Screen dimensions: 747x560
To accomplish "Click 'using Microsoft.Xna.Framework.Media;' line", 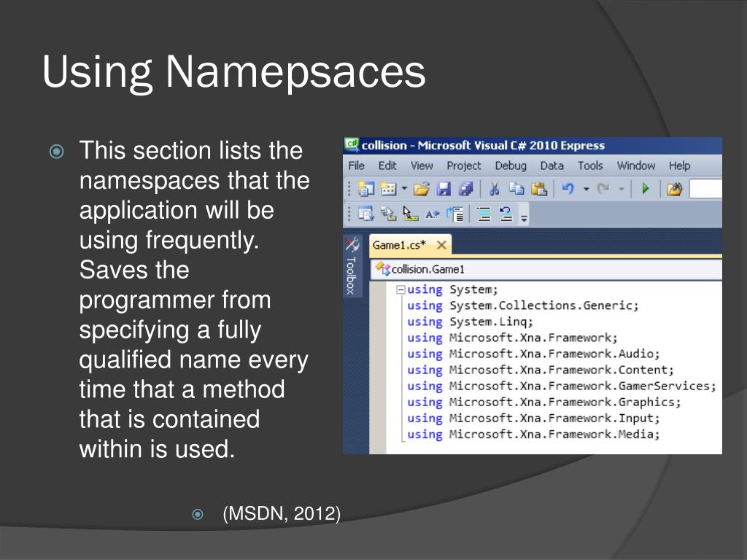I will coord(533,435).
